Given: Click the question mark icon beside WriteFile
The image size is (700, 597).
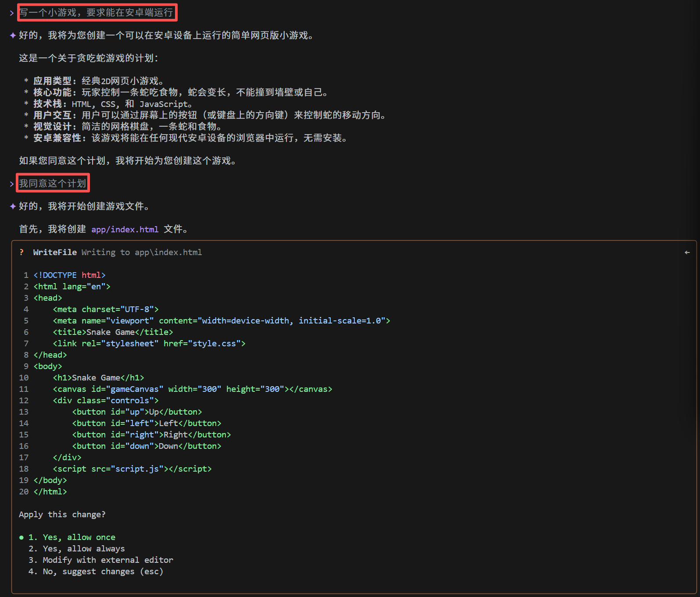Looking at the screenshot, I should tap(21, 252).
